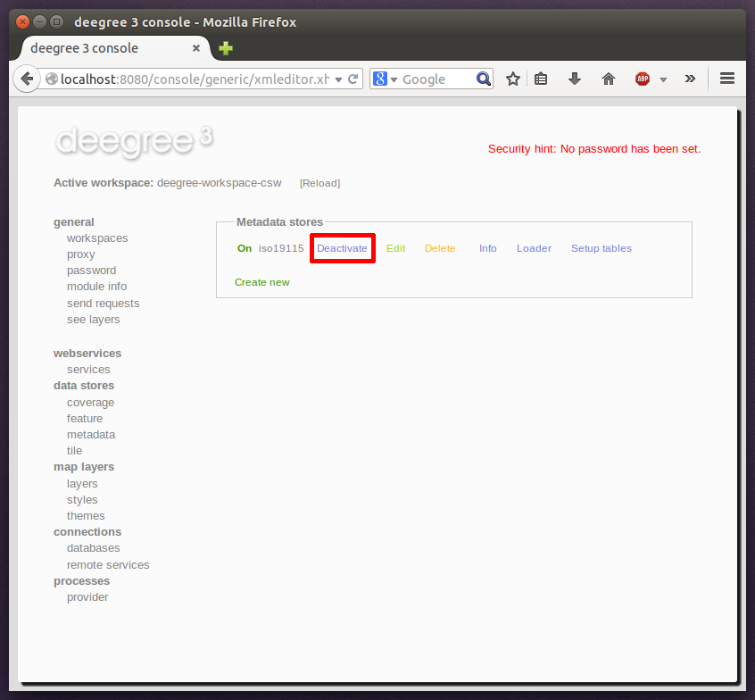Image resolution: width=755 pixels, height=700 pixels.
Task: Go to Firefox home page icon
Action: [609, 79]
